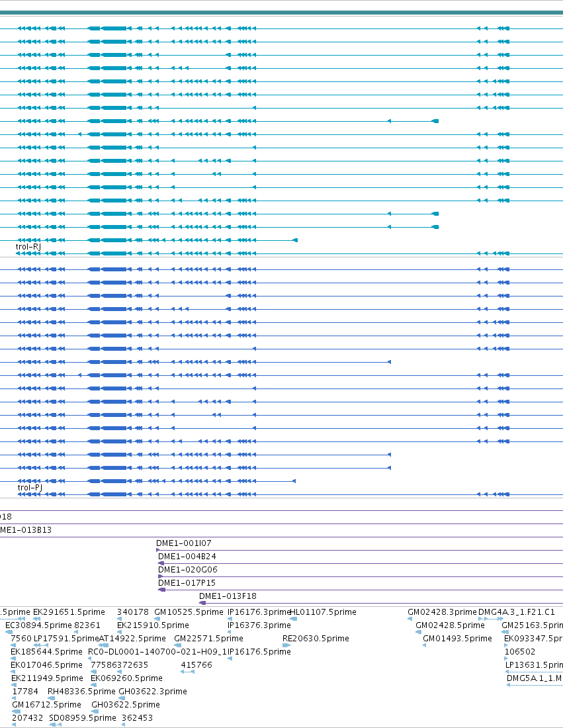Click the RC0-DL0001-140700-021-H09_1 label

pyautogui.click(x=157, y=651)
